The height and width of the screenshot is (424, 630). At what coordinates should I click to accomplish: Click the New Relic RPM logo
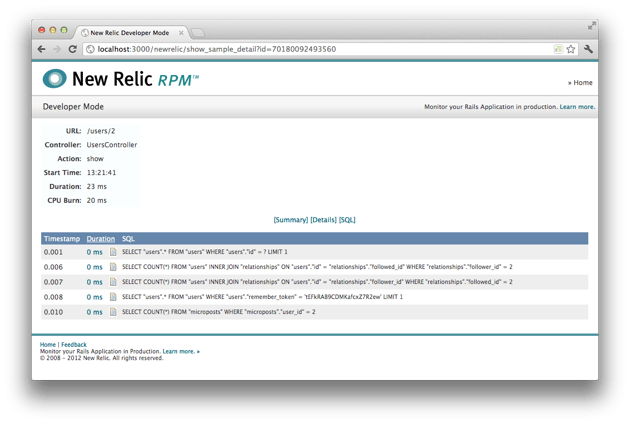120,79
